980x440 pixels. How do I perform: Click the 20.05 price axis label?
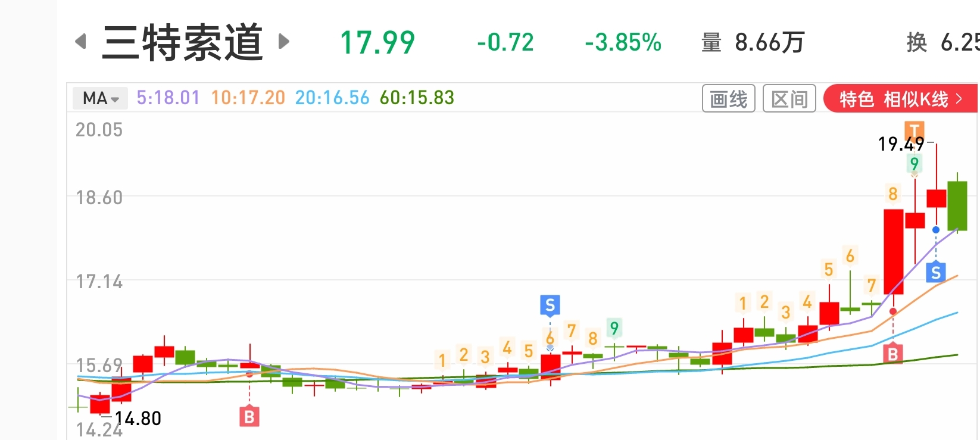(x=99, y=130)
